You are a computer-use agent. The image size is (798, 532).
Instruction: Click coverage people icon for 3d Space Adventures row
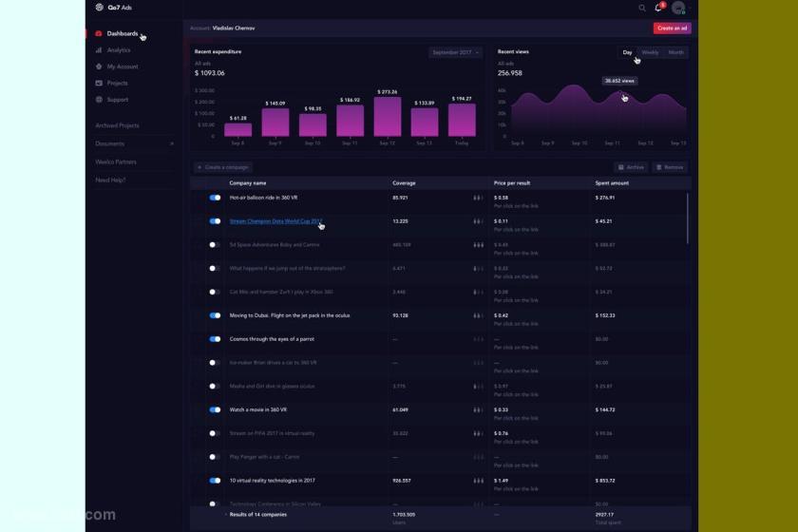coord(478,245)
